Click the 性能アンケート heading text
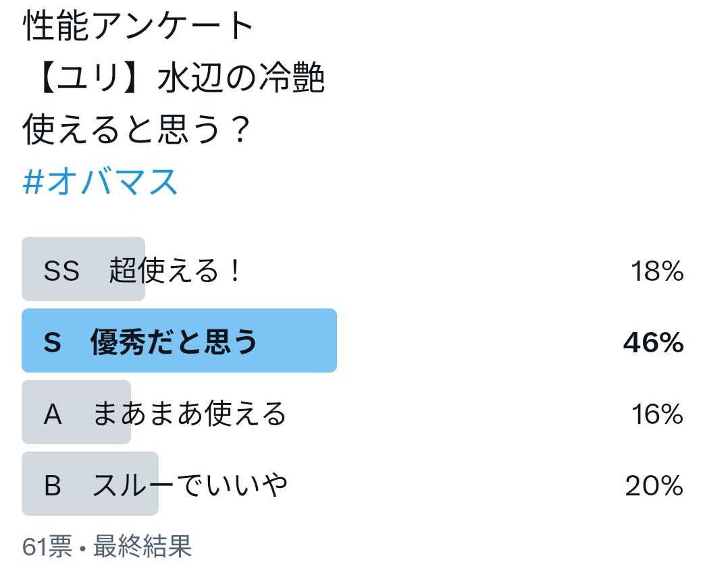This screenshot has width=728, height=573. click(x=138, y=26)
